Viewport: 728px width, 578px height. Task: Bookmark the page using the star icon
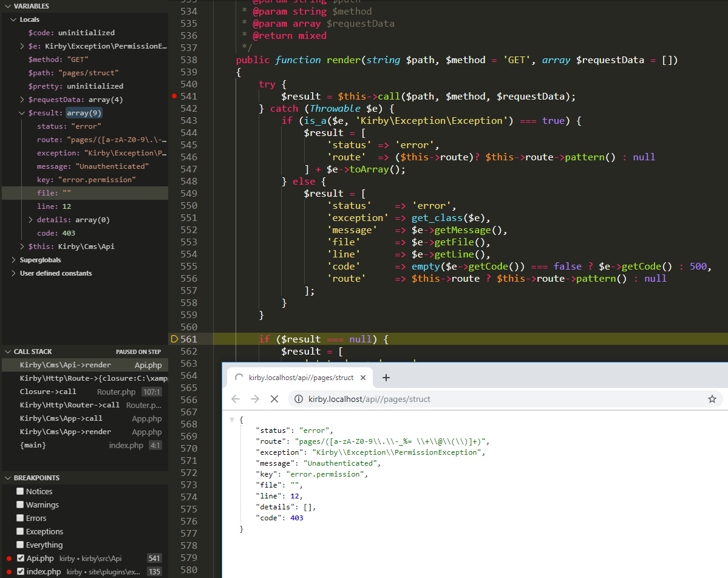coord(712,399)
